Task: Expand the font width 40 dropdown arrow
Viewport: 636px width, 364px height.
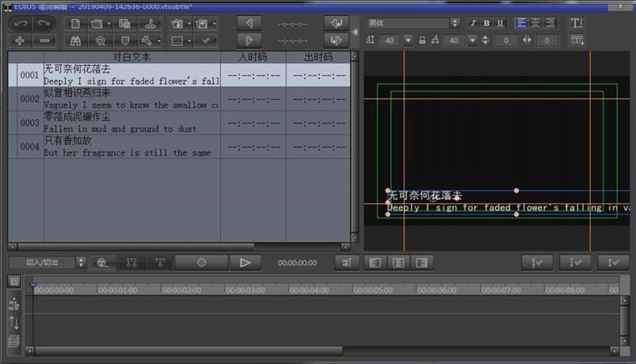Action: (x=472, y=40)
